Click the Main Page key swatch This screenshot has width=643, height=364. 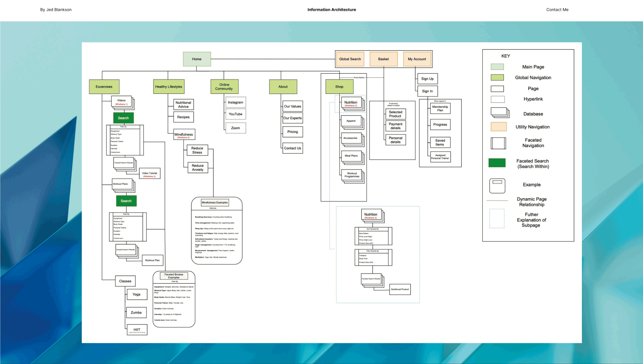pos(497,67)
